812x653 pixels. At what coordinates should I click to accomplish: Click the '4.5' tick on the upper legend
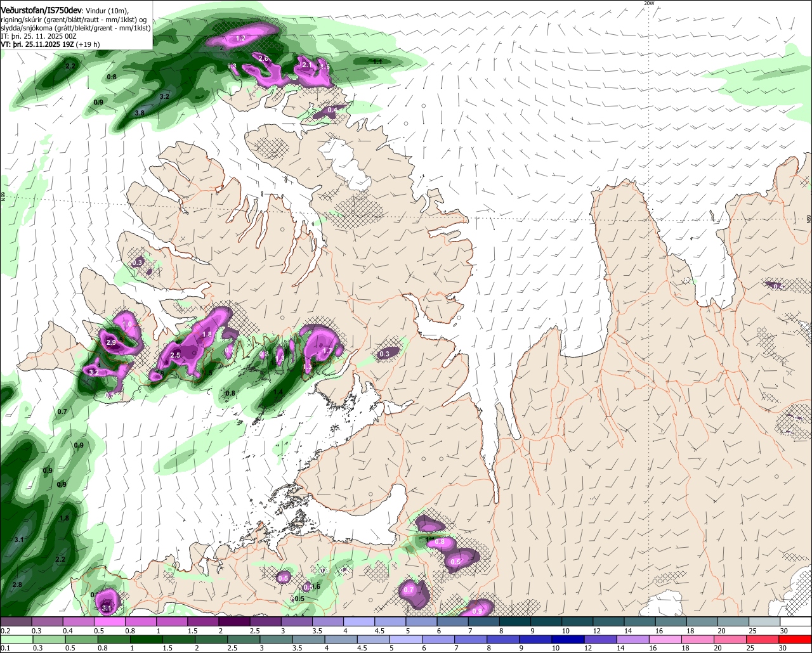pos(380,631)
